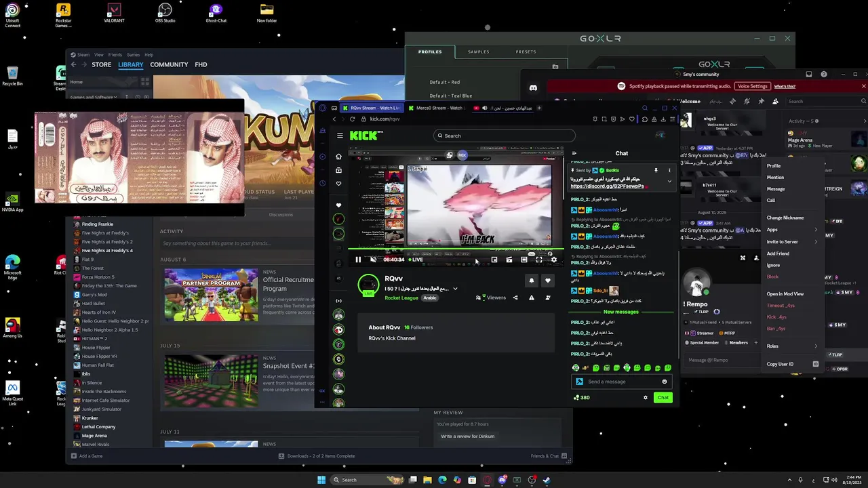
Task: Open Kick Following heart in sidebar
Action: tap(338, 184)
